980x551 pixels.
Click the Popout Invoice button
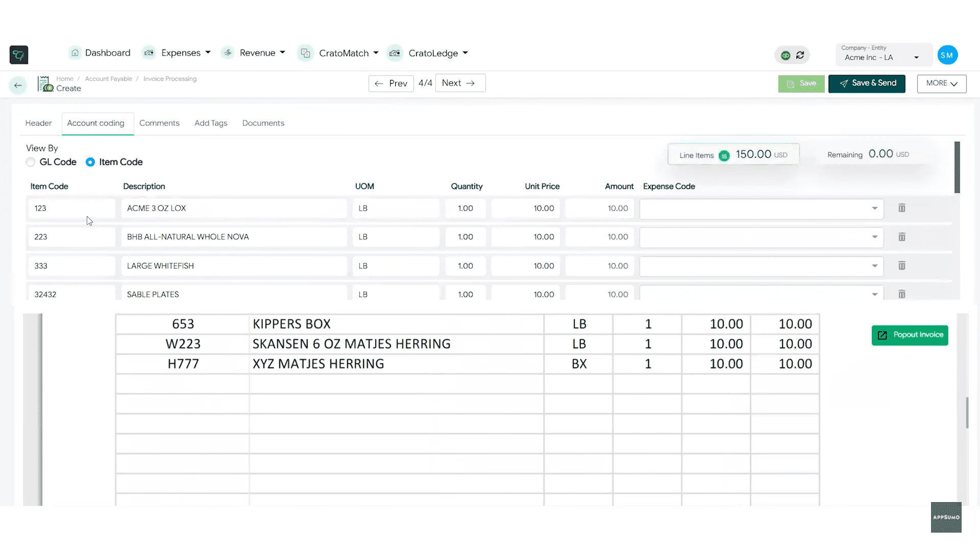[x=910, y=335]
